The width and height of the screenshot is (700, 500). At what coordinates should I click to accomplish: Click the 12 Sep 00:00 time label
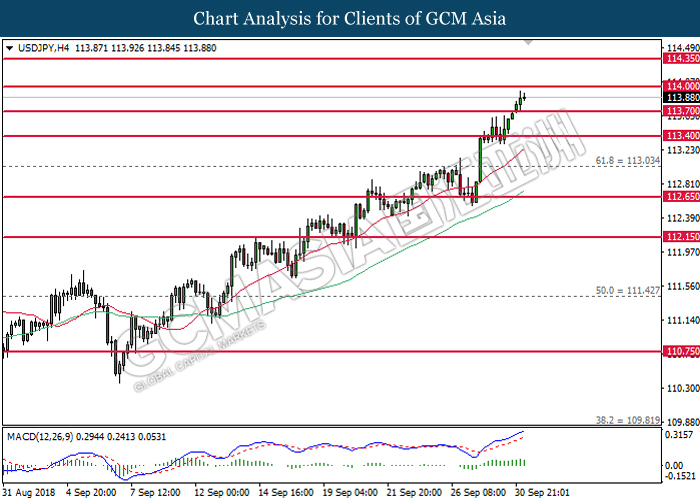[222, 492]
